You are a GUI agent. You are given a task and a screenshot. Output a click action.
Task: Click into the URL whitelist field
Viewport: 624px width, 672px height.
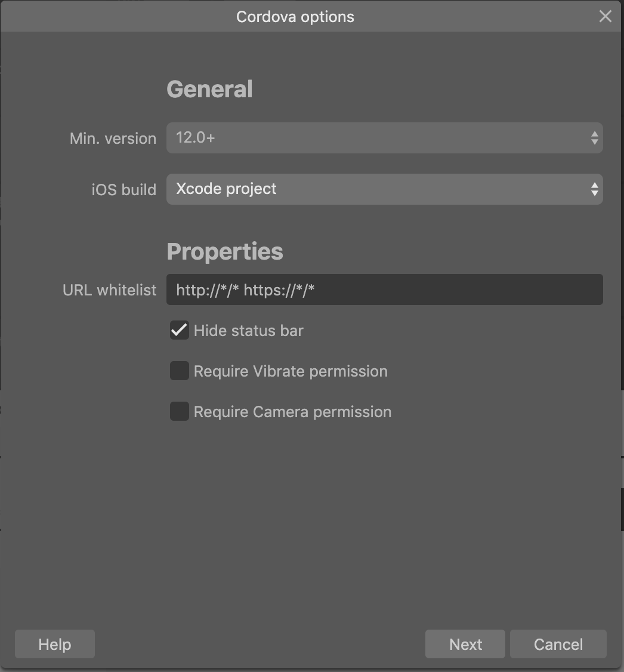[x=384, y=290]
